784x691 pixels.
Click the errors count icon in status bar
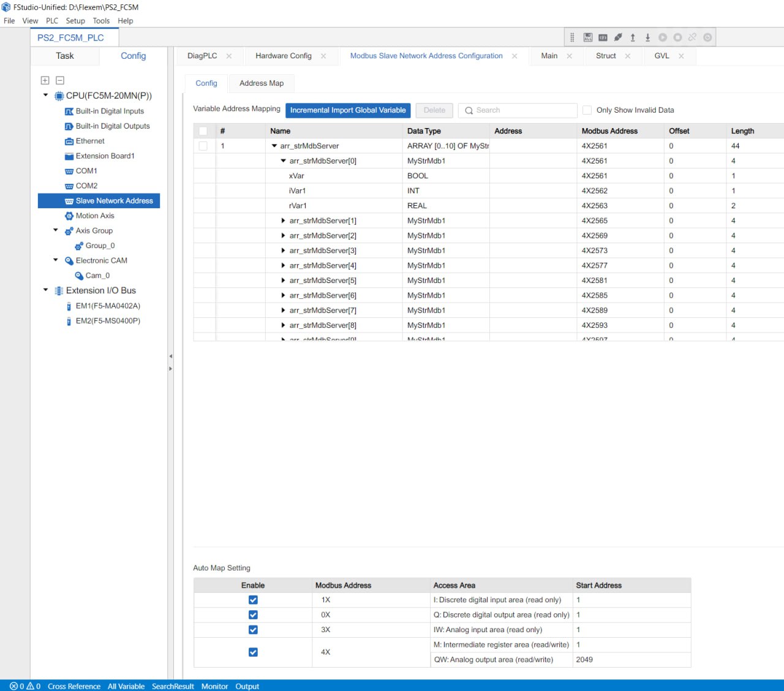point(13,686)
